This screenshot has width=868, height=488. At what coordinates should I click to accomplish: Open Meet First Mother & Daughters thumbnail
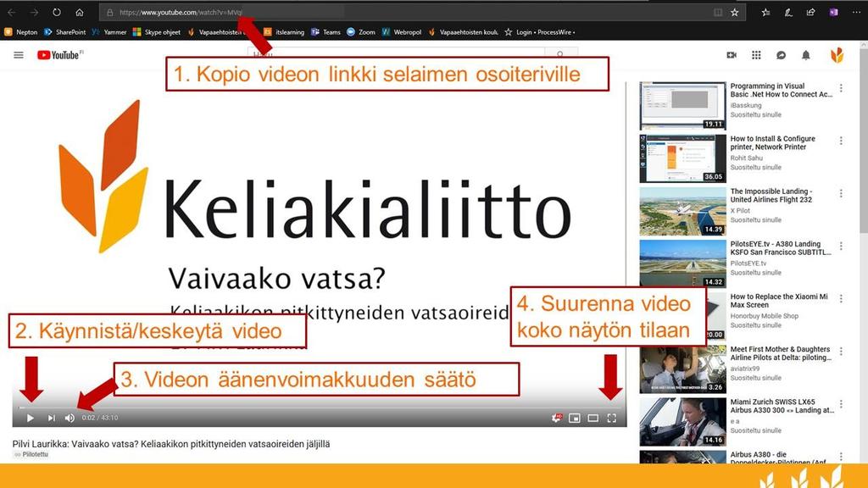pyautogui.click(x=682, y=369)
